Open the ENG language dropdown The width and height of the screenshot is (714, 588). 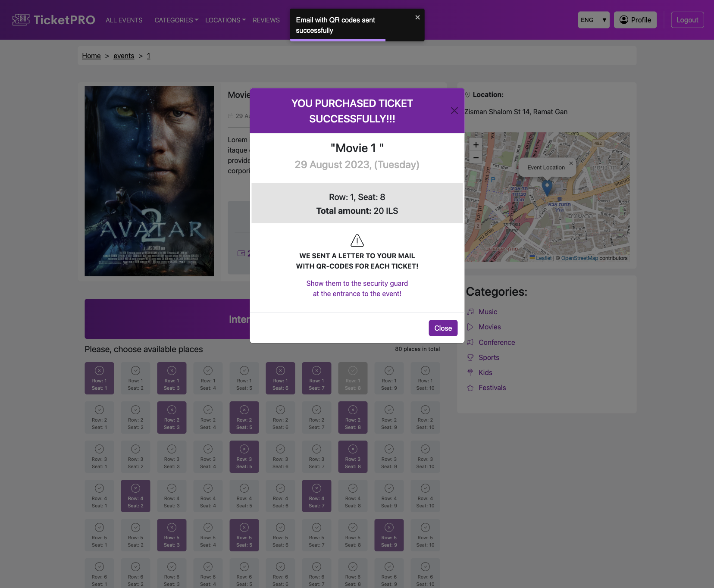(593, 20)
